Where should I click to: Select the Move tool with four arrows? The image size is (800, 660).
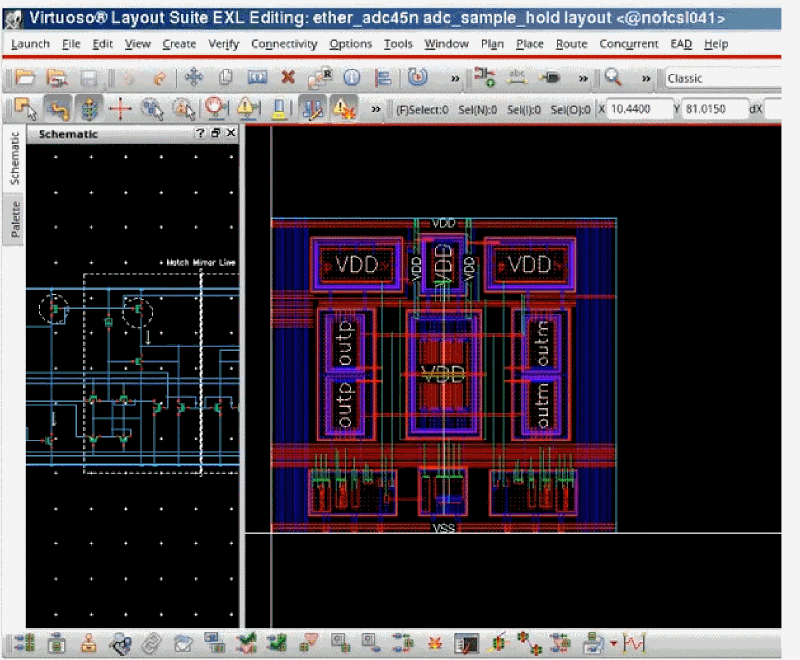[x=194, y=78]
